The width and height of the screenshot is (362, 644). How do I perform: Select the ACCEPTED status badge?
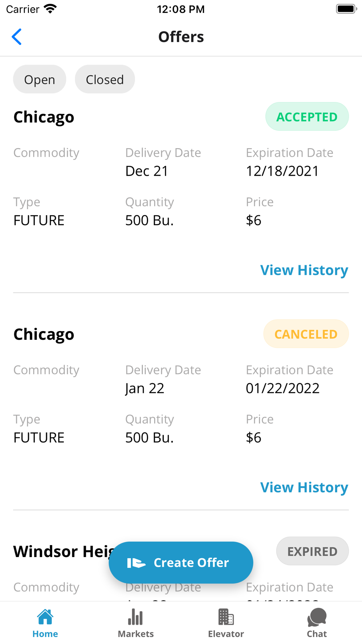pyautogui.click(x=307, y=117)
